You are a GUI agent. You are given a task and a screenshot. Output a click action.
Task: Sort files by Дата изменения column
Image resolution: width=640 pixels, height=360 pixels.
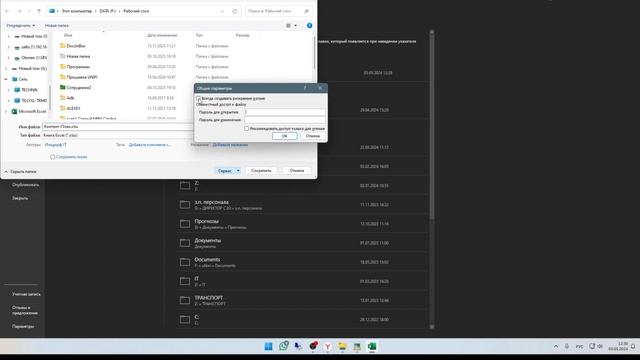pos(162,35)
